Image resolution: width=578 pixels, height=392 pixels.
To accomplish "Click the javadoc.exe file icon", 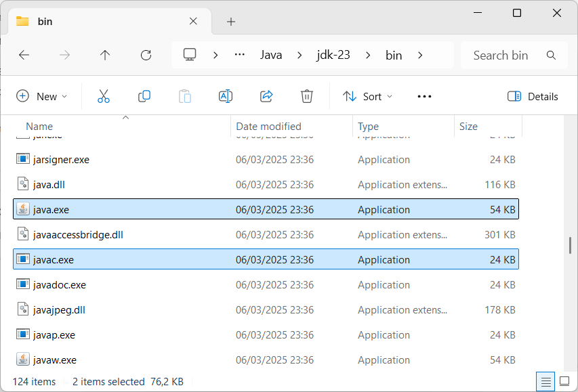I will pyautogui.click(x=23, y=284).
